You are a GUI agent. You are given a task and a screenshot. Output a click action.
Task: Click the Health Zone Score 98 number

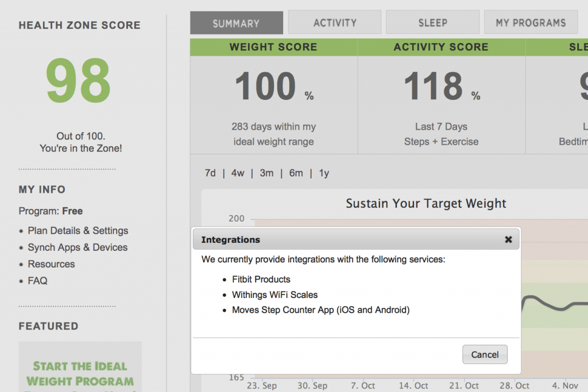79,82
